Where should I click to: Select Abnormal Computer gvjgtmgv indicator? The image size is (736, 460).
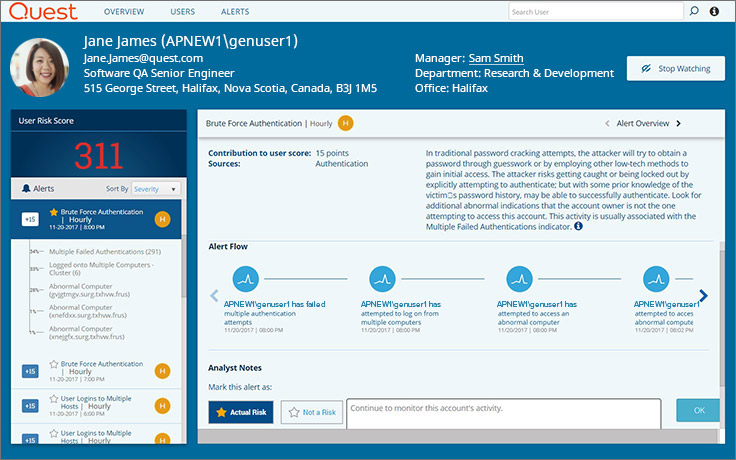[x=89, y=290]
